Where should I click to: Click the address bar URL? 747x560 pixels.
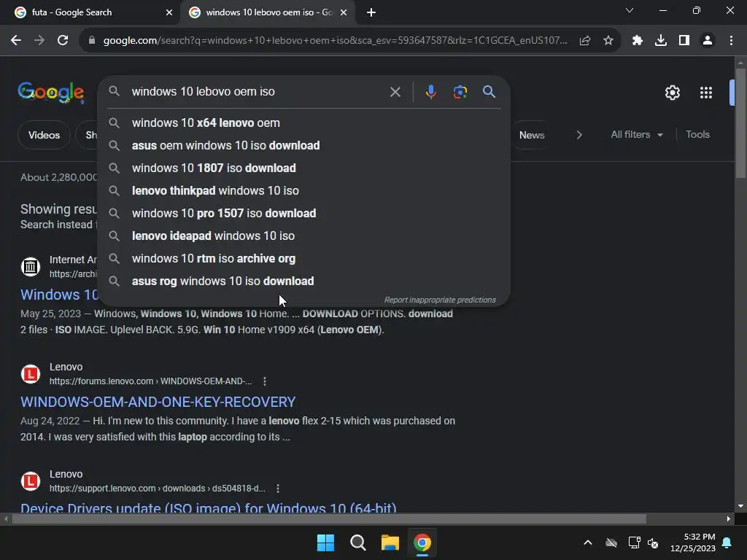[335, 41]
